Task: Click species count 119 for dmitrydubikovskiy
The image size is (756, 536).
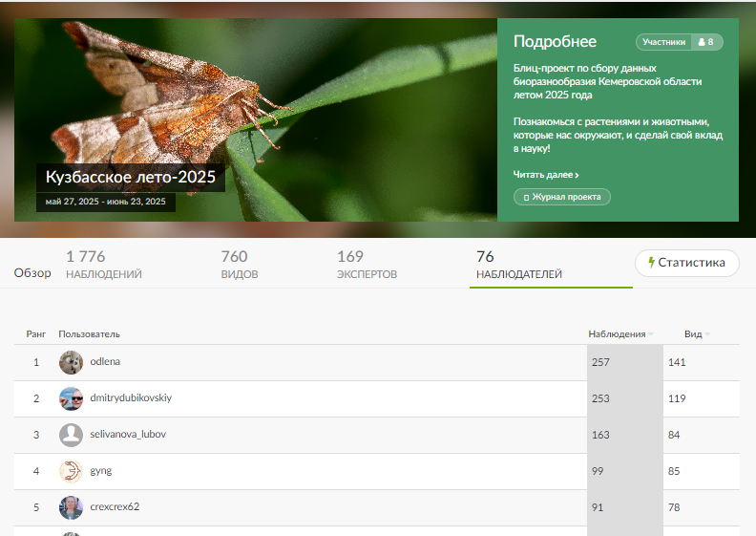Action: (x=677, y=398)
